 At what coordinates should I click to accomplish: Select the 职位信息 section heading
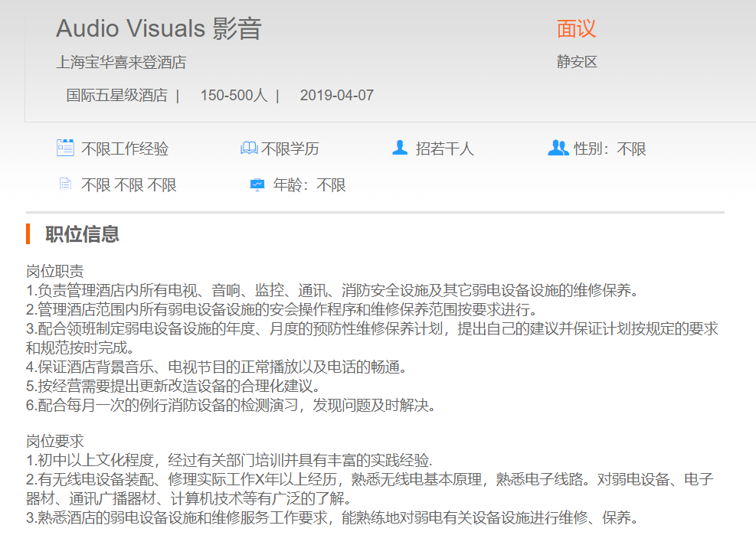pyautogui.click(x=82, y=233)
